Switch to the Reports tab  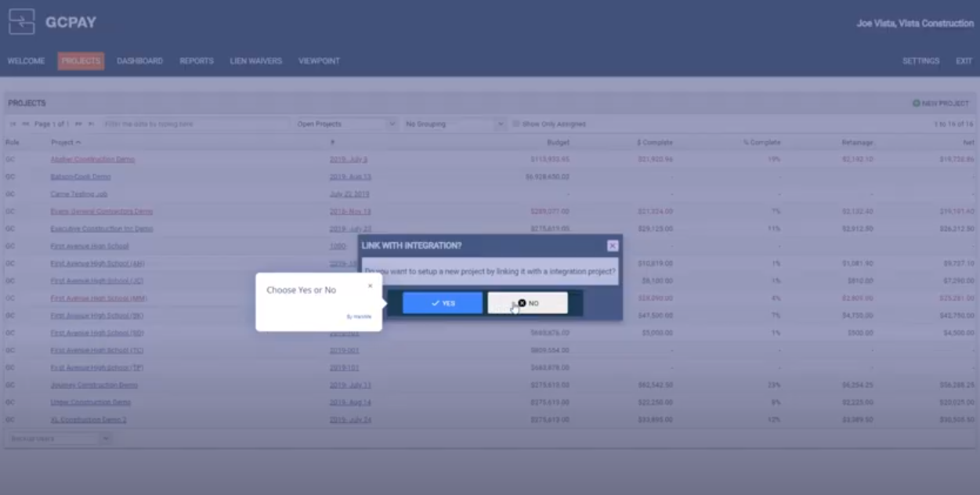click(197, 61)
